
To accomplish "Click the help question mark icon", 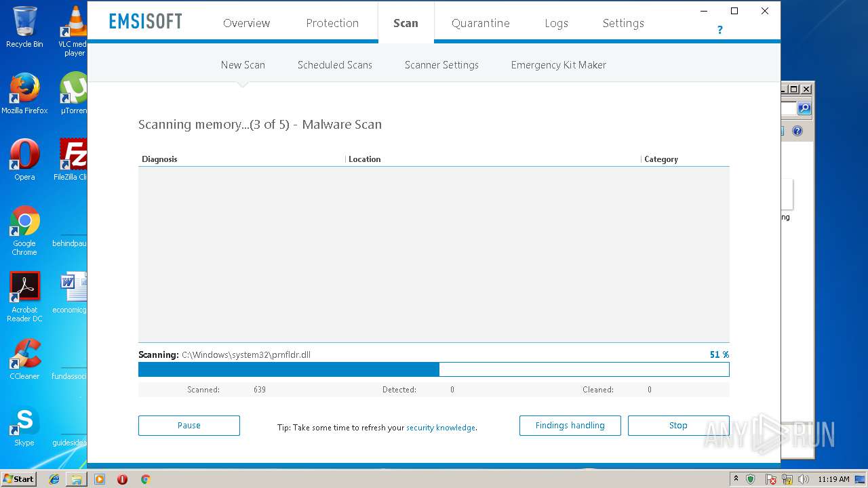I will coord(719,30).
